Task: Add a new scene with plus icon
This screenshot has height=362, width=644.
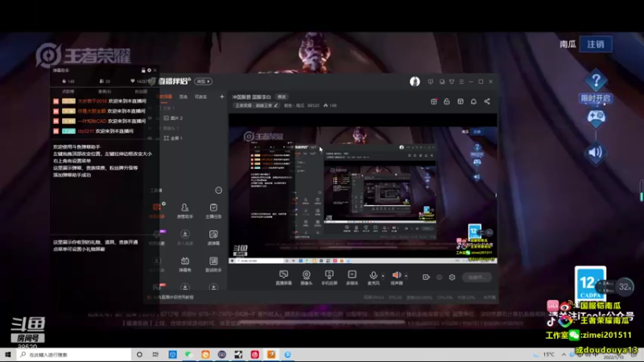Action: coord(222,97)
